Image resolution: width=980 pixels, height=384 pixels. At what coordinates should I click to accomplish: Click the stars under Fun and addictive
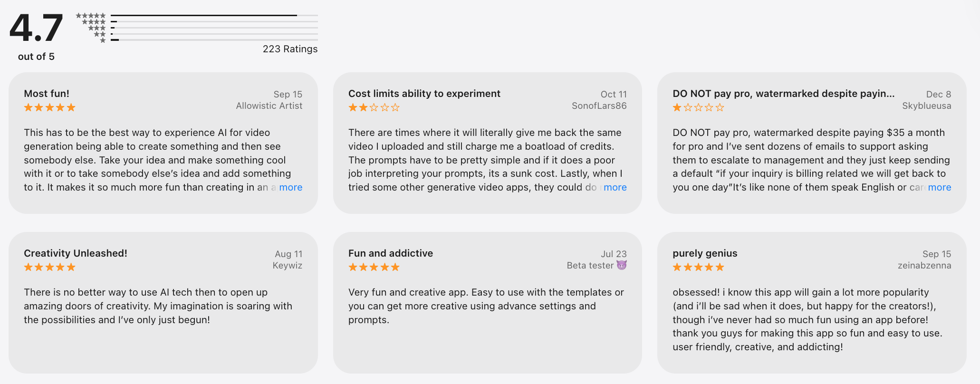point(374,267)
